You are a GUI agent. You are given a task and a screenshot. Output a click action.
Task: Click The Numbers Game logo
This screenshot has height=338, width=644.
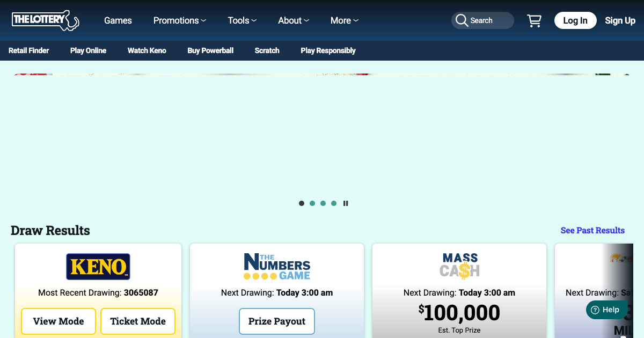[277, 267]
